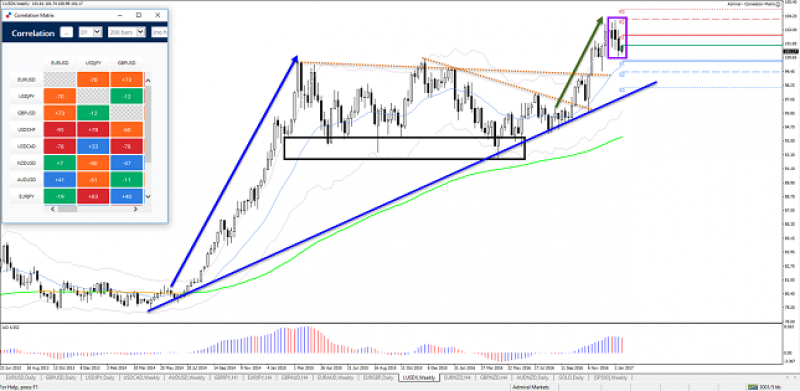Click the GBPUSD row label in the matrix
Viewport: 800px width, 391px height.
tap(26, 113)
